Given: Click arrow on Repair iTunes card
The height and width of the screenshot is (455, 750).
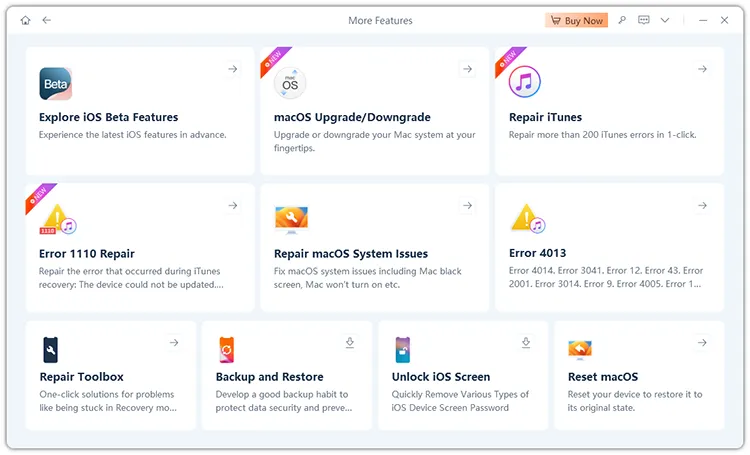Looking at the screenshot, I should pos(702,69).
